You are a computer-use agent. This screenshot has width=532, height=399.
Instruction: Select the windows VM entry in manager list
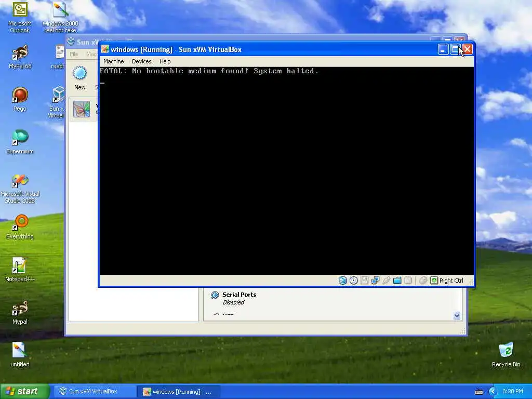pyautogui.click(x=84, y=109)
